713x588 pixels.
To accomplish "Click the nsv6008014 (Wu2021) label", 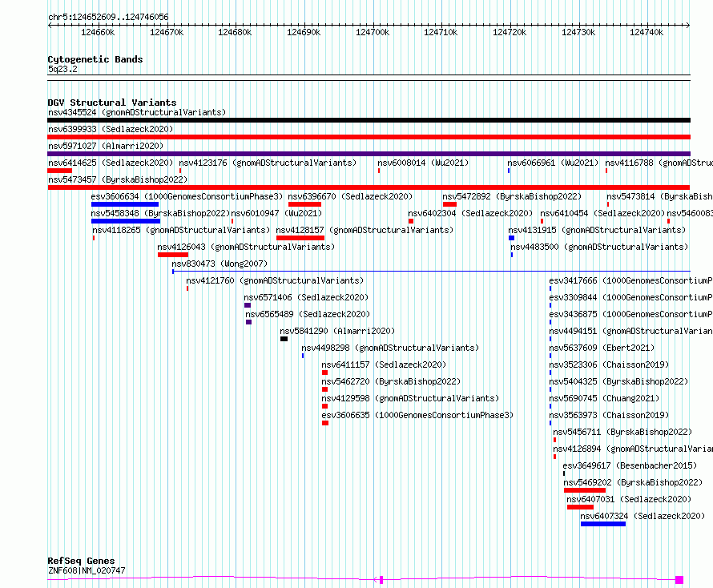I will coord(423,163).
